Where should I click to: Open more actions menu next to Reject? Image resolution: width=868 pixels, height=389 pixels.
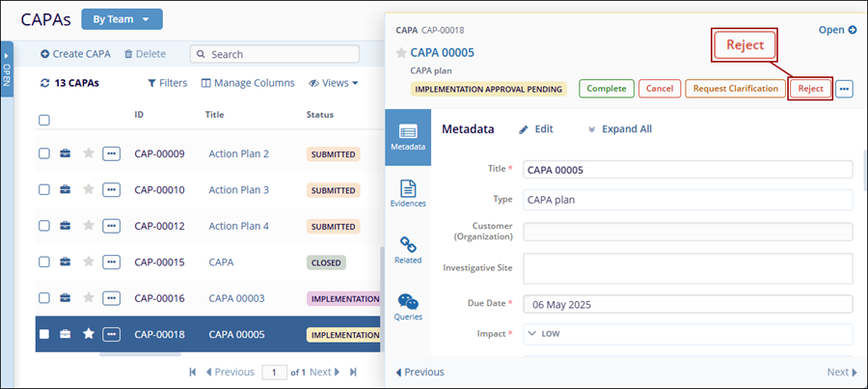click(844, 89)
